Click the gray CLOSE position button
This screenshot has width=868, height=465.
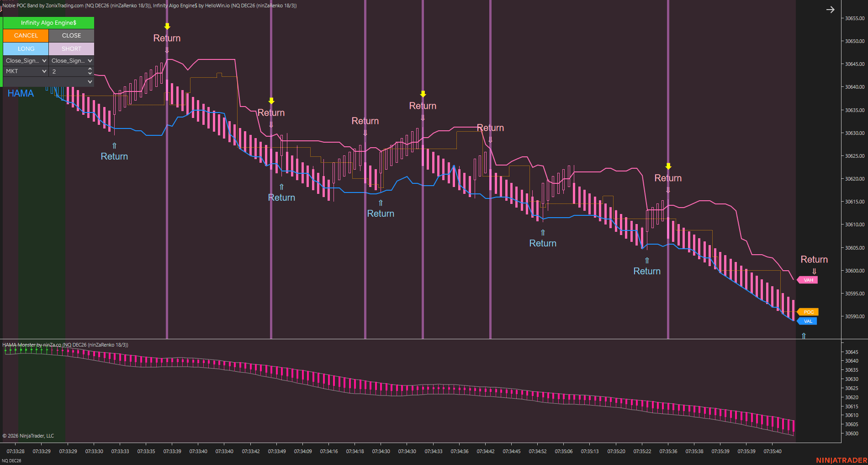72,35
